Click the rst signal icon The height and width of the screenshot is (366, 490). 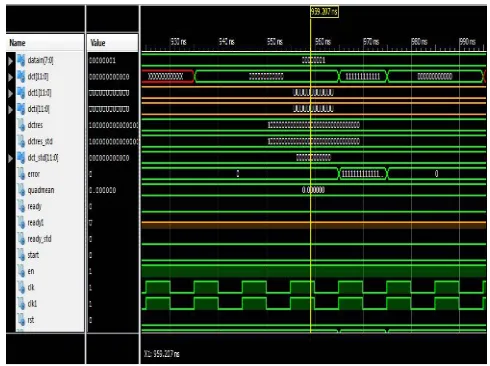coord(21,320)
